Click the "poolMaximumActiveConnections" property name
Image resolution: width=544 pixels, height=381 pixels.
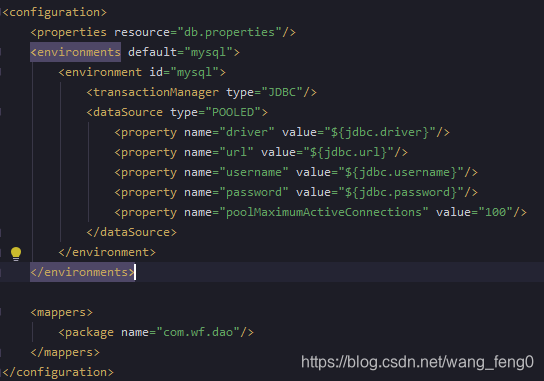coord(324,212)
